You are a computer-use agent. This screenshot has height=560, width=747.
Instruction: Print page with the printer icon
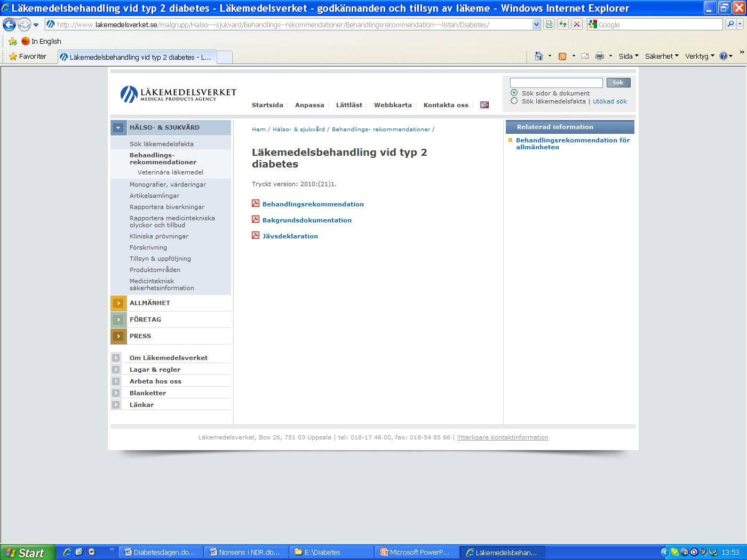(x=600, y=56)
